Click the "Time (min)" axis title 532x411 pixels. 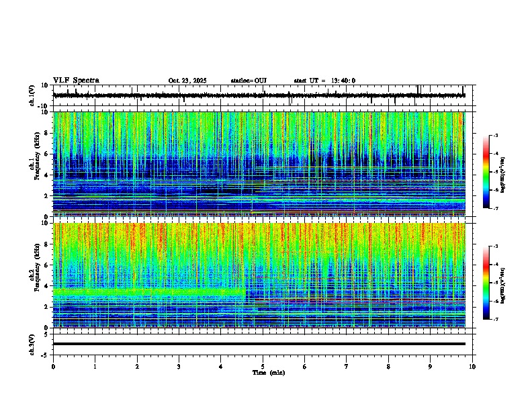coord(269,373)
